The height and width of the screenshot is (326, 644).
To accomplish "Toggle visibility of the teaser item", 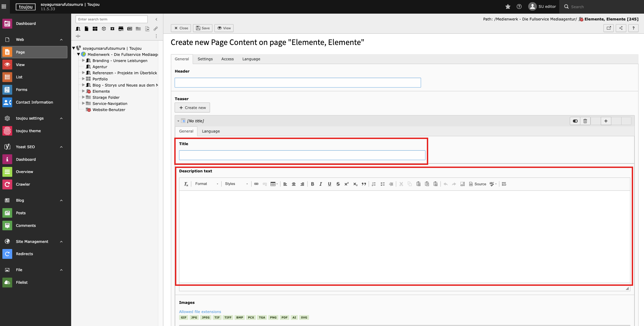I will [575, 121].
